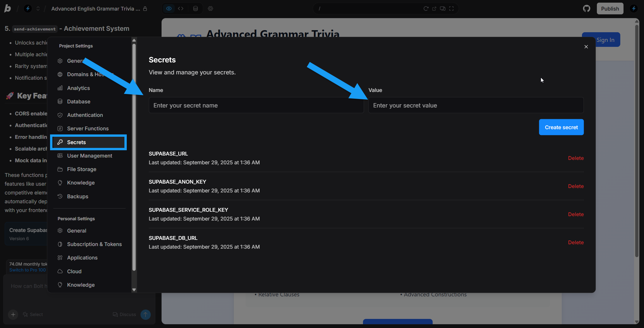This screenshot has height=328, width=644.
Task: Open the Database settings section
Action: [89, 101]
